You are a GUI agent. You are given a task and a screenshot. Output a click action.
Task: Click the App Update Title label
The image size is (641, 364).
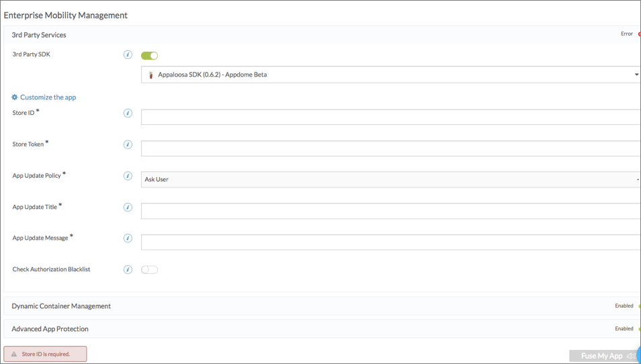click(35, 207)
